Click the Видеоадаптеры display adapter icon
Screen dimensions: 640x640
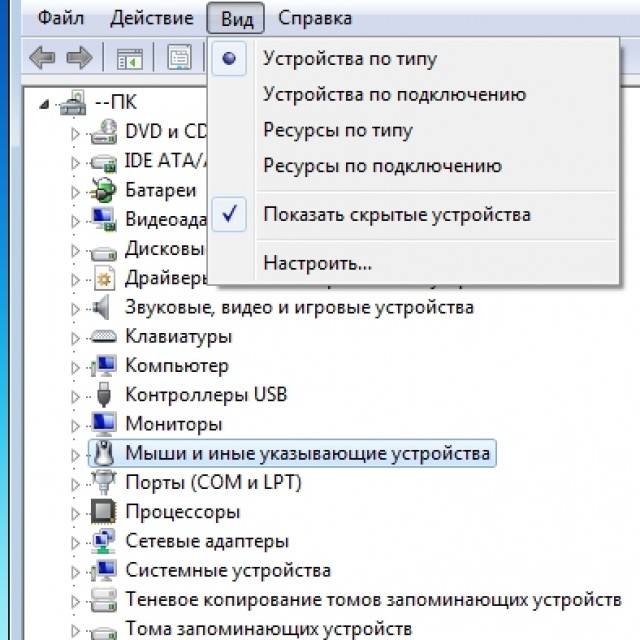(104, 219)
